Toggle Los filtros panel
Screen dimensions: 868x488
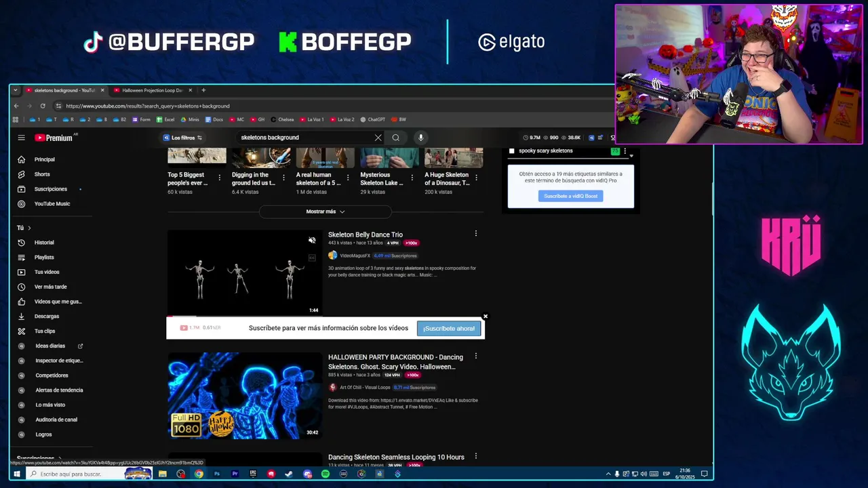182,138
